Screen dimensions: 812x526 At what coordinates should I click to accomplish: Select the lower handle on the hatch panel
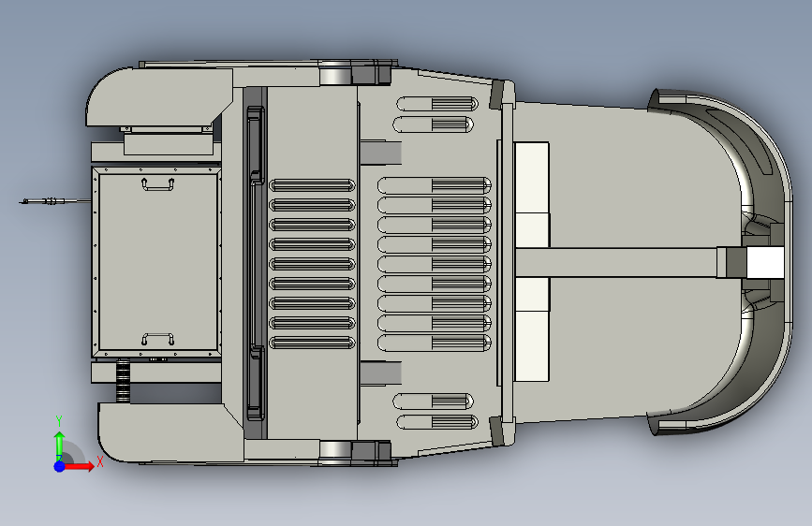(157, 339)
